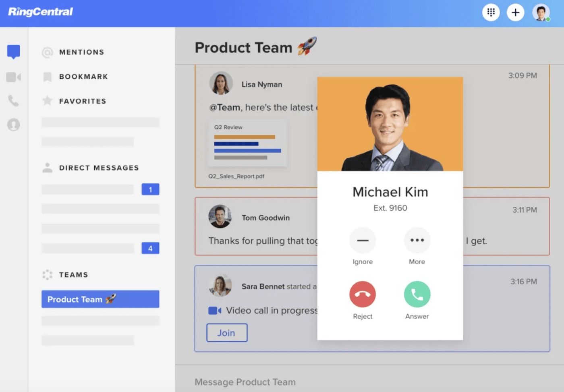Answer the call with green phone button
This screenshot has width=564, height=392.
click(417, 294)
